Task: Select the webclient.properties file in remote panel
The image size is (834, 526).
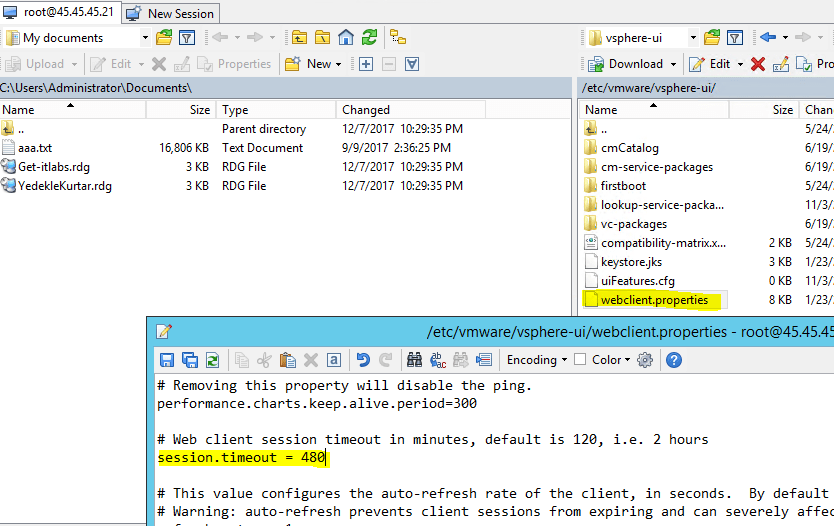Action: (x=654, y=299)
